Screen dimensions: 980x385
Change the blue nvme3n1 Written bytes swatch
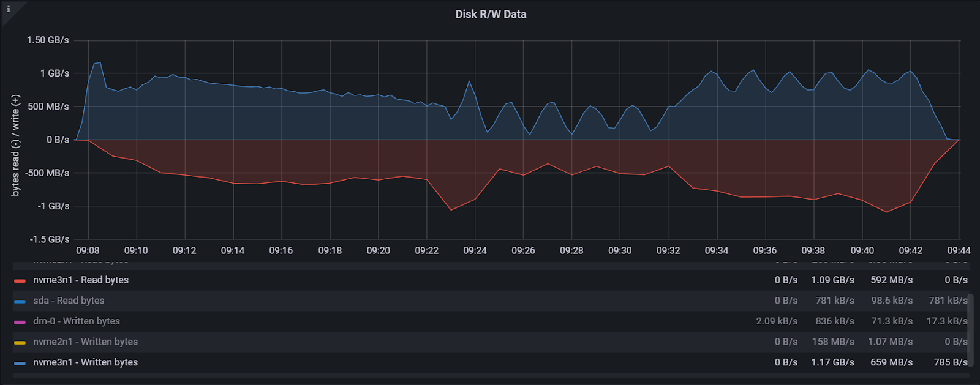coord(20,363)
